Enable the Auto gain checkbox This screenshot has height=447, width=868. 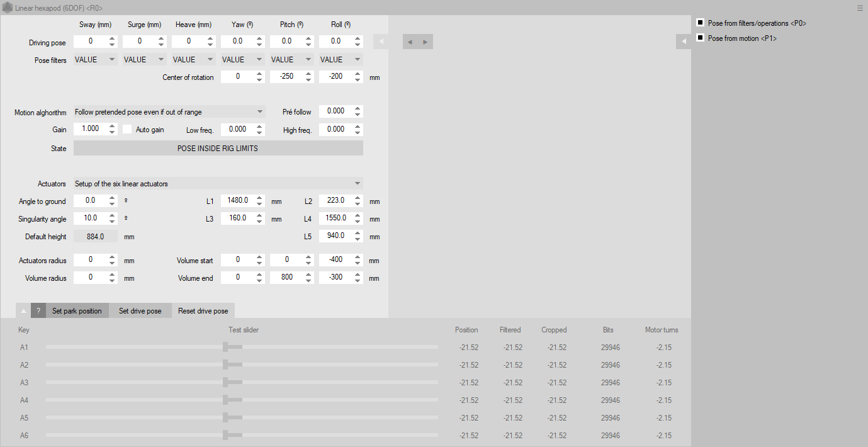[x=127, y=129]
